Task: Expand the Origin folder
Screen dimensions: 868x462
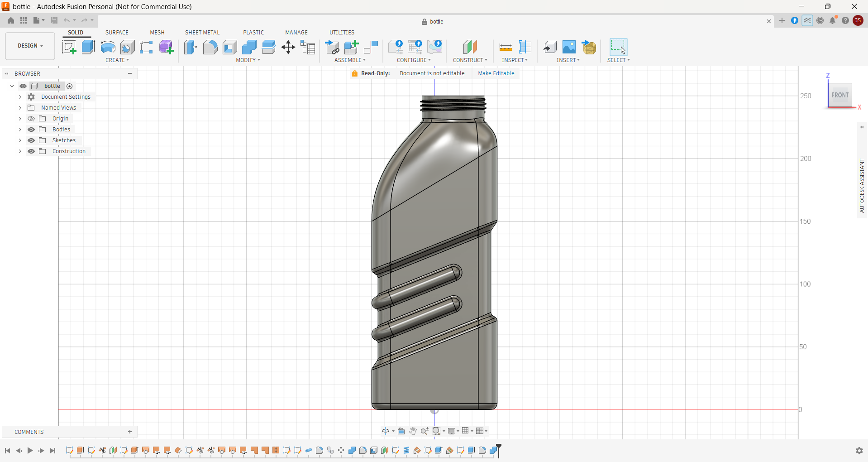Action: [x=20, y=119]
